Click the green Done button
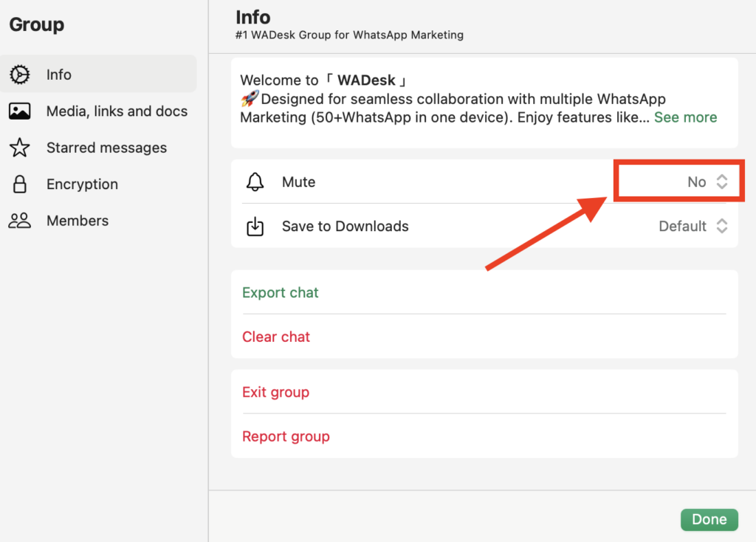This screenshot has width=756, height=542. pyautogui.click(x=709, y=519)
